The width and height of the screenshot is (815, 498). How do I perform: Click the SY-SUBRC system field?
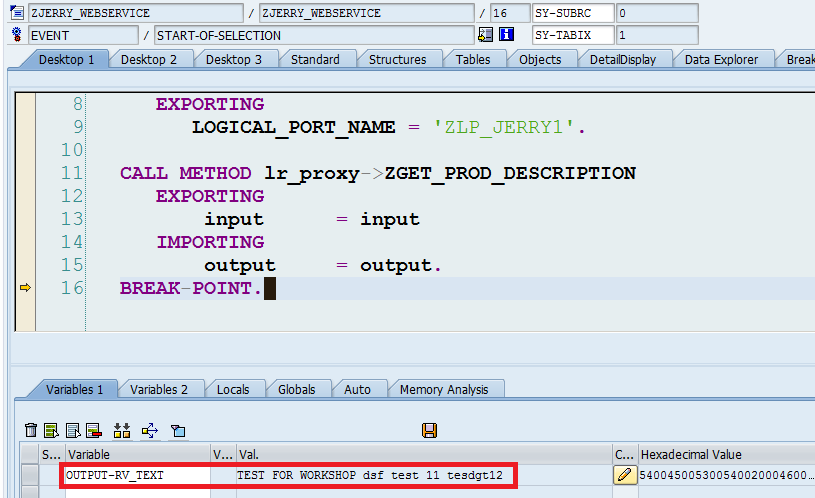[x=573, y=13]
